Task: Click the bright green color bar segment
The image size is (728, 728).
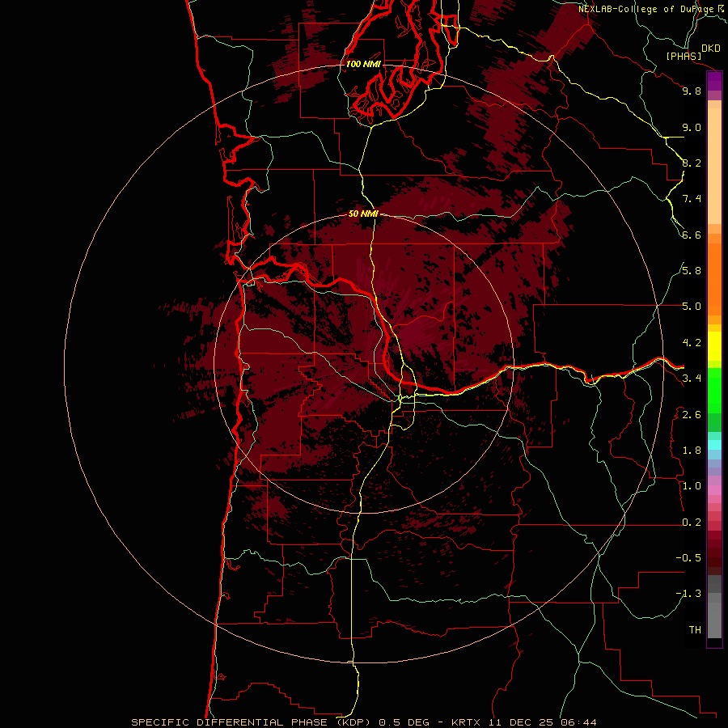Action: [x=714, y=391]
